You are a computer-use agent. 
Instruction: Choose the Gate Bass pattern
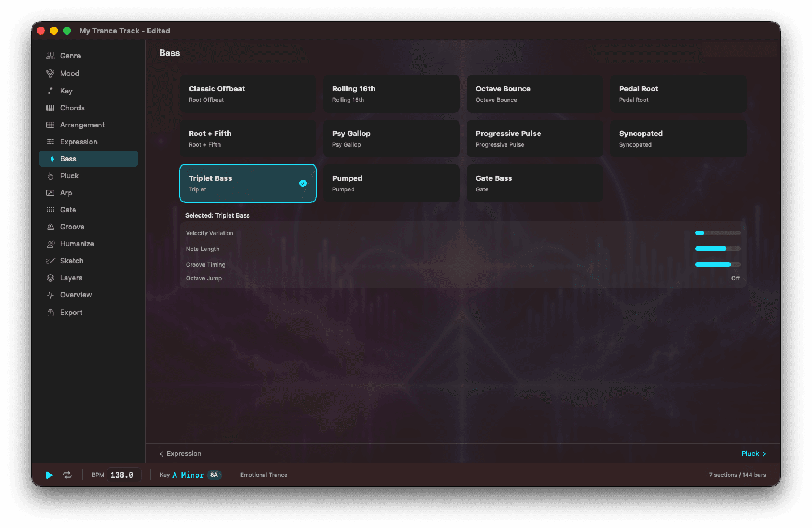pyautogui.click(x=535, y=183)
